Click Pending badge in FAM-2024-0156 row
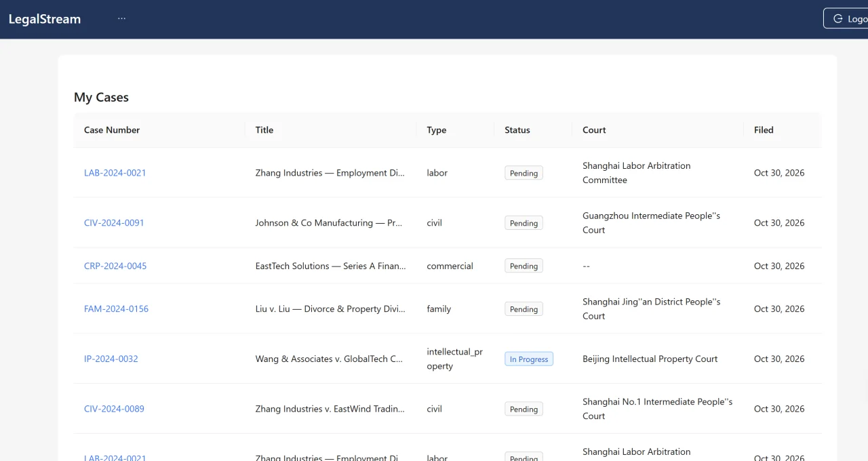The height and width of the screenshot is (461, 868). click(x=524, y=309)
